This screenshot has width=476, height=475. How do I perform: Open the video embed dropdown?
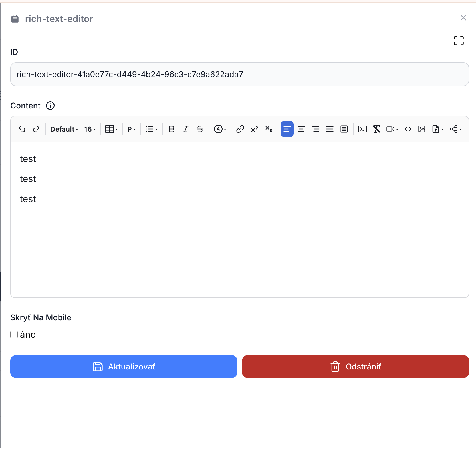(392, 129)
